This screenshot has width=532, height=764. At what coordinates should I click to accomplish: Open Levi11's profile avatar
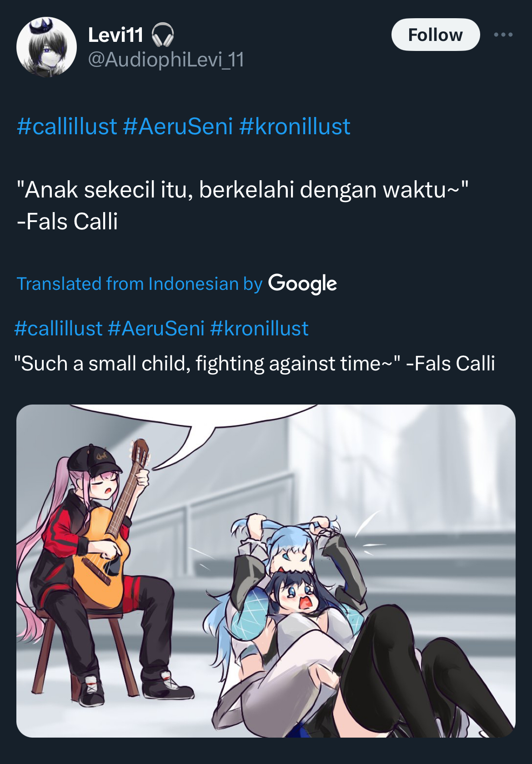(46, 47)
